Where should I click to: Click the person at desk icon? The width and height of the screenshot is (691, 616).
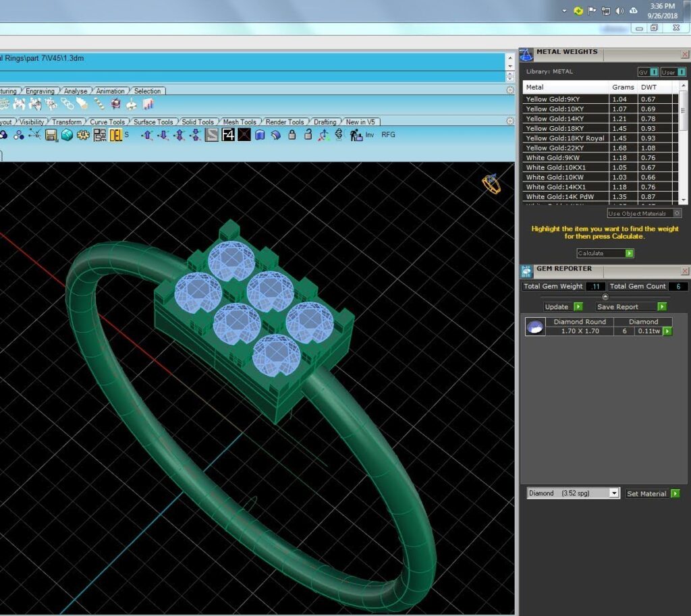click(x=356, y=135)
